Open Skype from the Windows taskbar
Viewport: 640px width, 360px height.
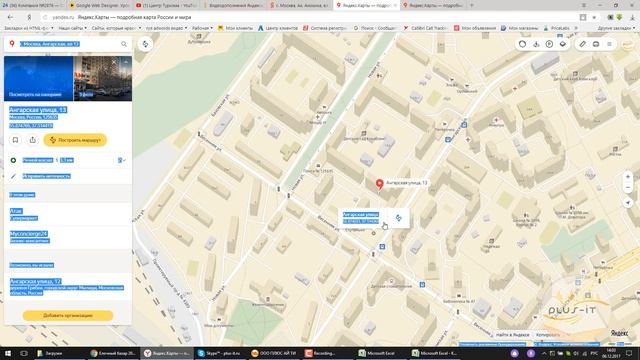click(x=219, y=353)
